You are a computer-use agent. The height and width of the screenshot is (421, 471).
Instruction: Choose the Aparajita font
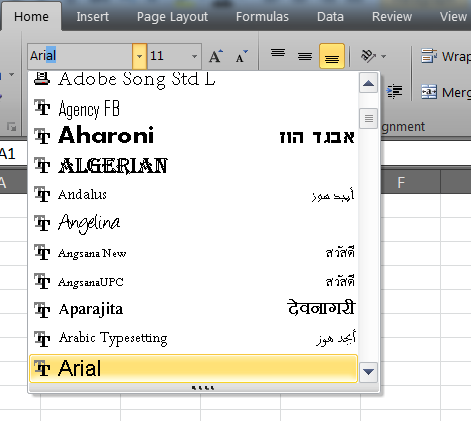pos(193,310)
